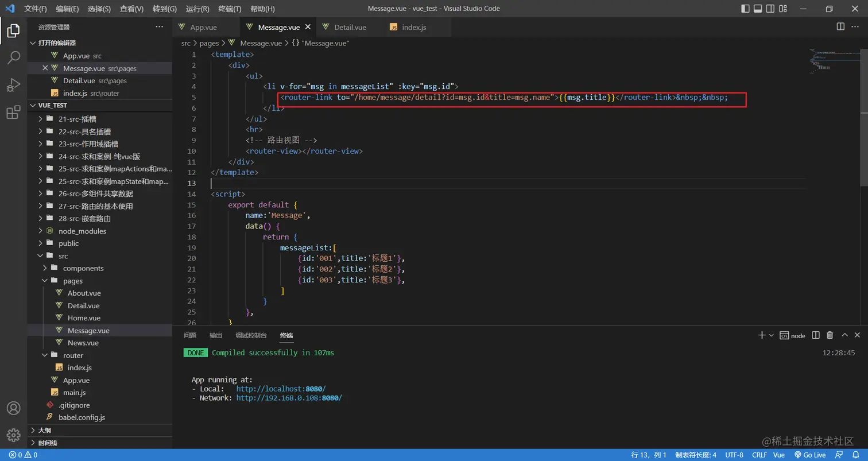Open the notifications bell in status bar

(x=855, y=455)
